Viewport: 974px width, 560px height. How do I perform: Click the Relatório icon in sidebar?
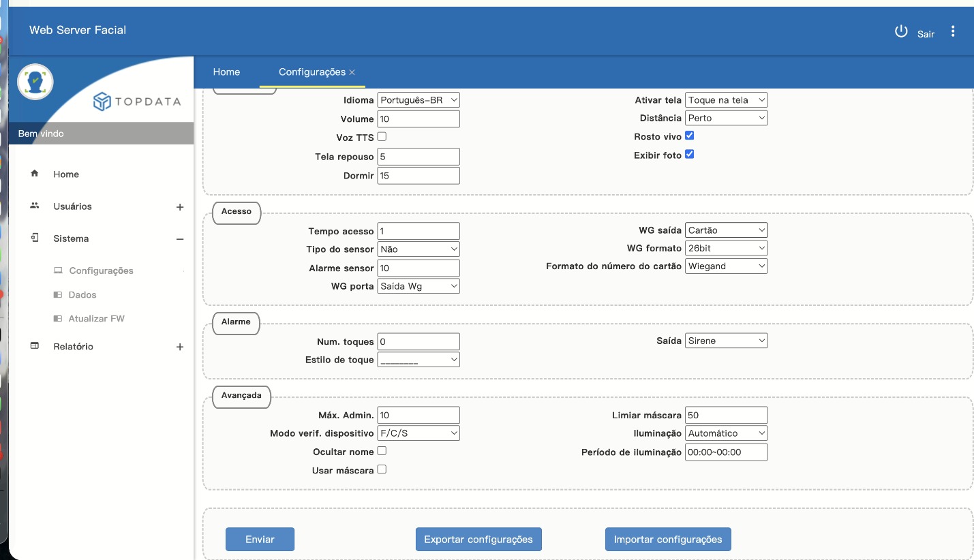(x=35, y=346)
